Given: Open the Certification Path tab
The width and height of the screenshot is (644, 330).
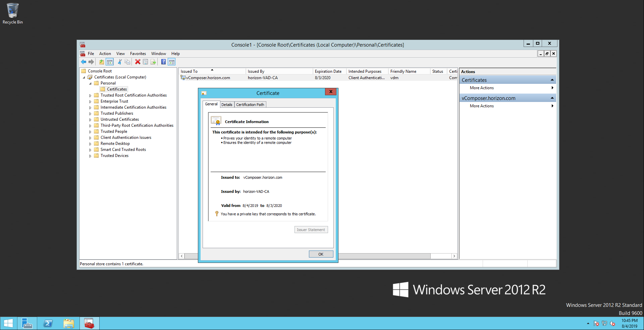Looking at the screenshot, I should (x=250, y=105).
